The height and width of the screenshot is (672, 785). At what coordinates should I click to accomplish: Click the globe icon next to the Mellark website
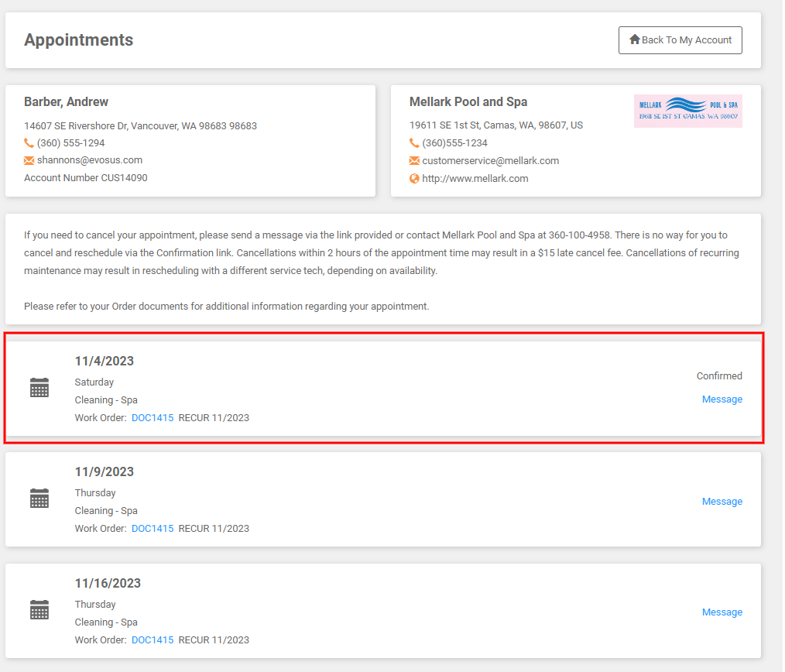[x=414, y=178]
